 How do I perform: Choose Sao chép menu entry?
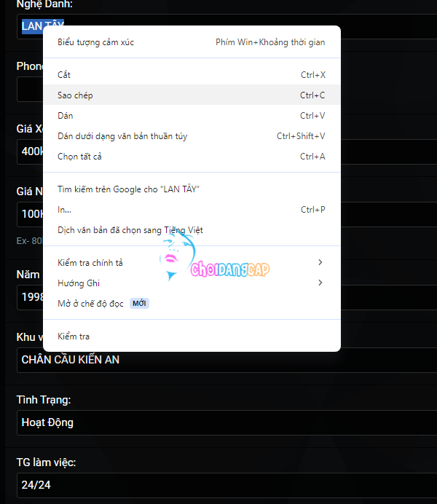(192, 95)
